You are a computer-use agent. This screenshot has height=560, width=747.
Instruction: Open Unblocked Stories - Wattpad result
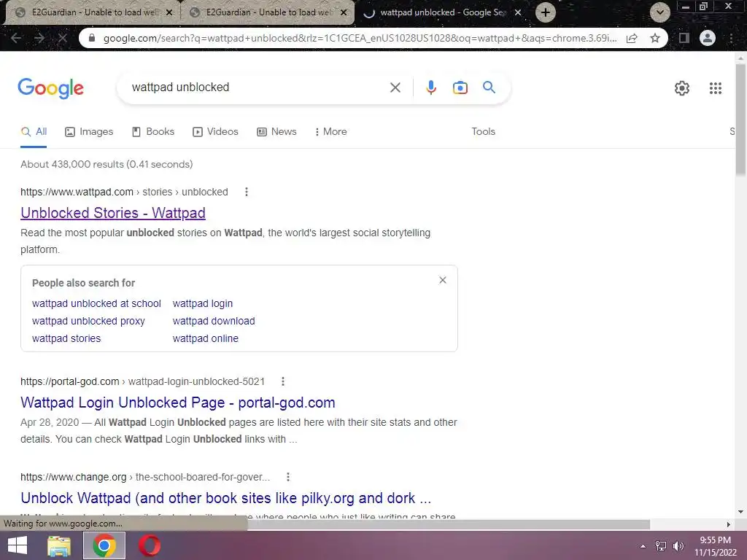click(x=113, y=213)
